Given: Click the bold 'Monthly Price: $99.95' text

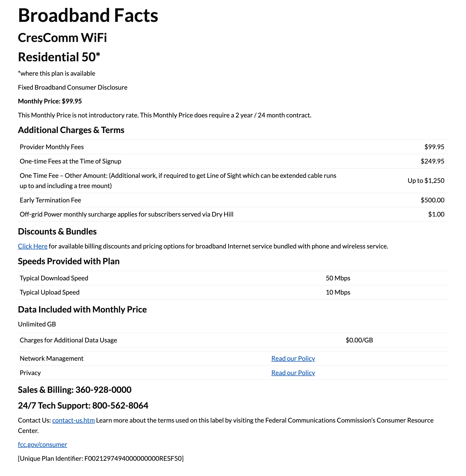Looking at the screenshot, I should pyautogui.click(x=50, y=101).
